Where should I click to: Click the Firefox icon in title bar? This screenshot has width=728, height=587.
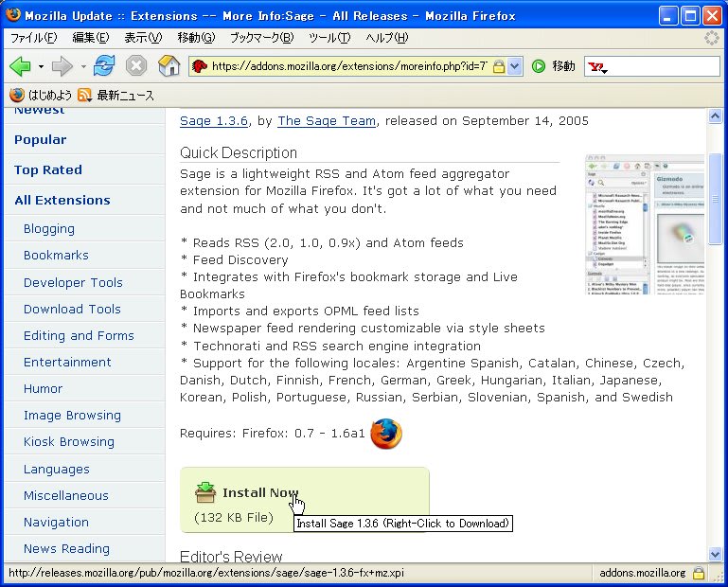[13, 15]
